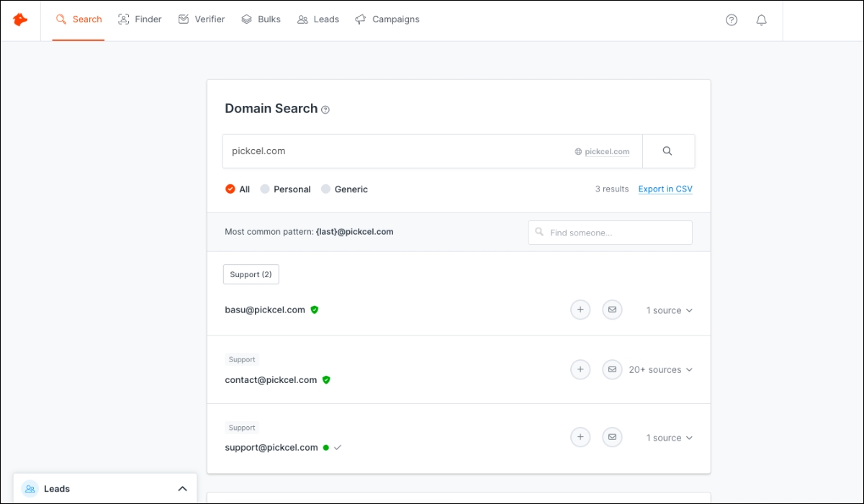The image size is (864, 504).
Task: Select the All filter
Action: (x=238, y=189)
